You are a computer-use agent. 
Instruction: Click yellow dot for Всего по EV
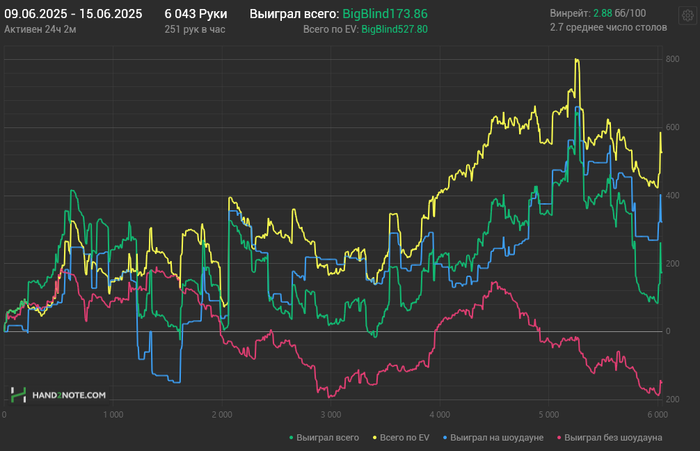pyautogui.click(x=374, y=437)
